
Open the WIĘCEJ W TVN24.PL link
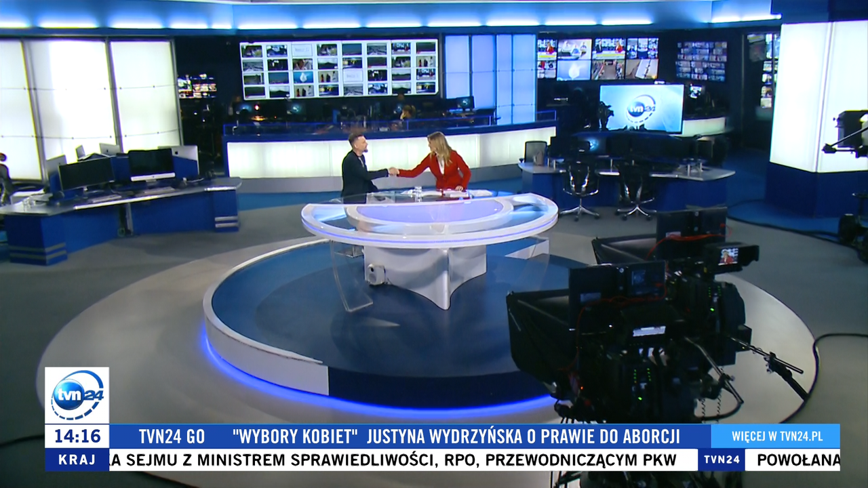click(777, 436)
